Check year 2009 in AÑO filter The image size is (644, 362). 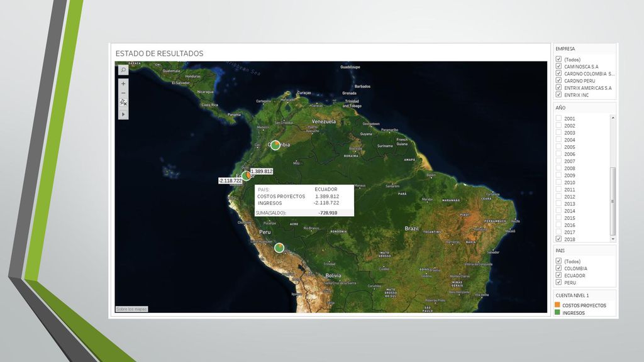pyautogui.click(x=558, y=175)
